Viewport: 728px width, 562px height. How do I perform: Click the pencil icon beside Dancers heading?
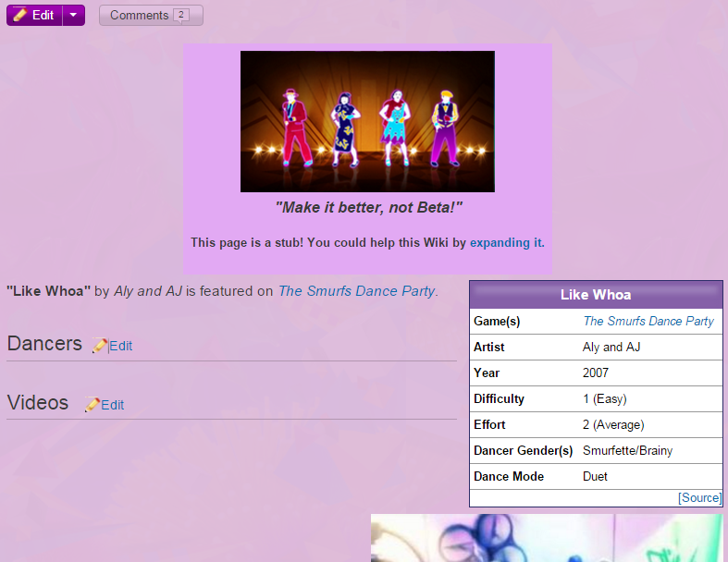(x=100, y=346)
